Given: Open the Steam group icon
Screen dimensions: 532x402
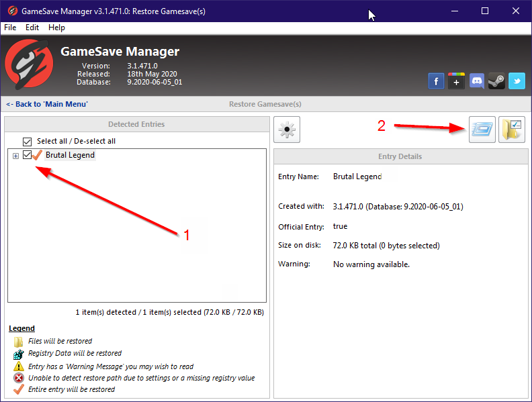Looking at the screenshot, I should click(x=496, y=81).
